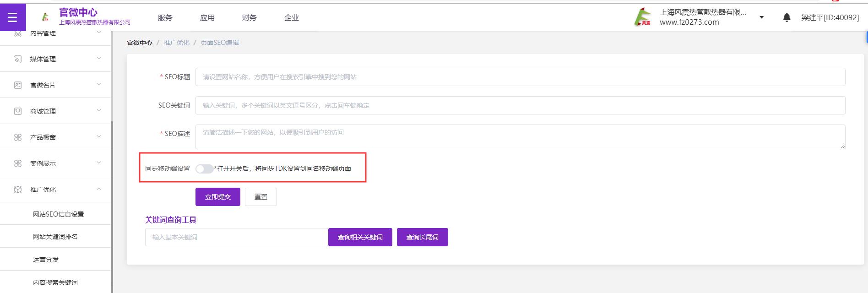Expand the 产品橱窗 chevron

click(x=99, y=136)
